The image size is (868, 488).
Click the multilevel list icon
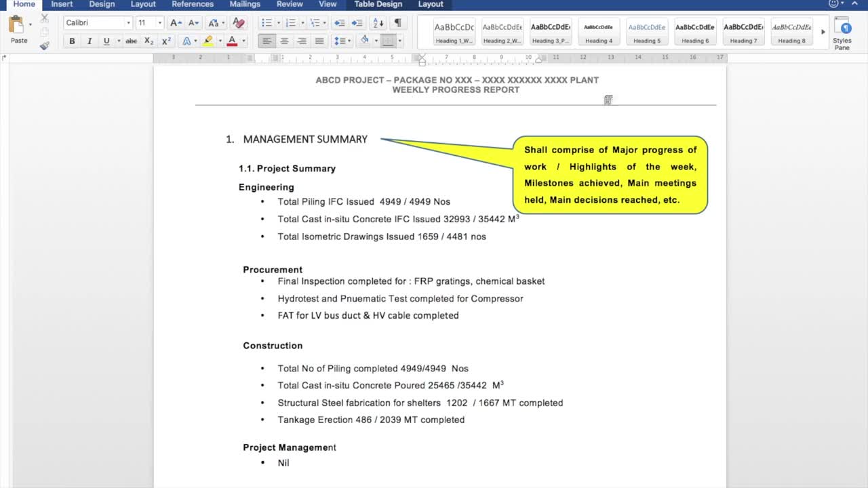pyautogui.click(x=314, y=23)
